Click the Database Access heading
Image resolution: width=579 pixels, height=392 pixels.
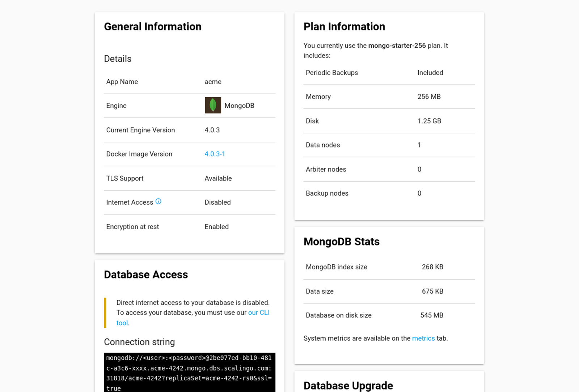146,275
